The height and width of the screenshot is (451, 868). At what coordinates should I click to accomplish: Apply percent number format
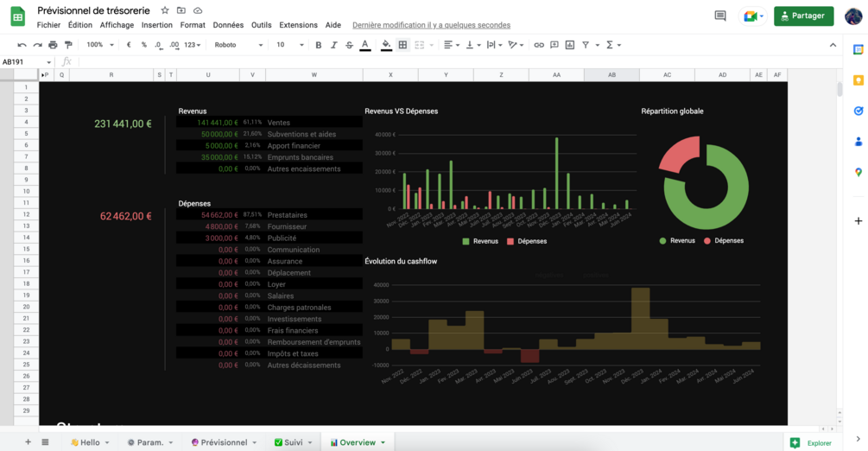144,45
